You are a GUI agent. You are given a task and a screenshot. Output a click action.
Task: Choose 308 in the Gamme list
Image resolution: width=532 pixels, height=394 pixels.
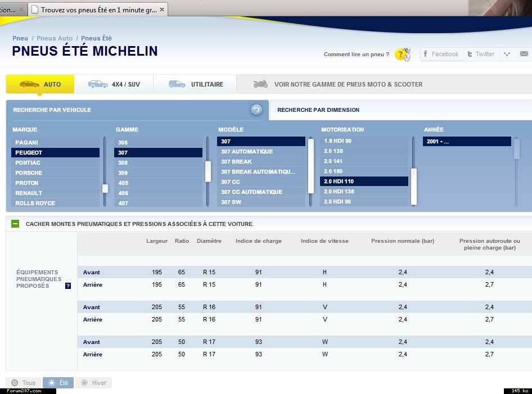tap(158, 163)
